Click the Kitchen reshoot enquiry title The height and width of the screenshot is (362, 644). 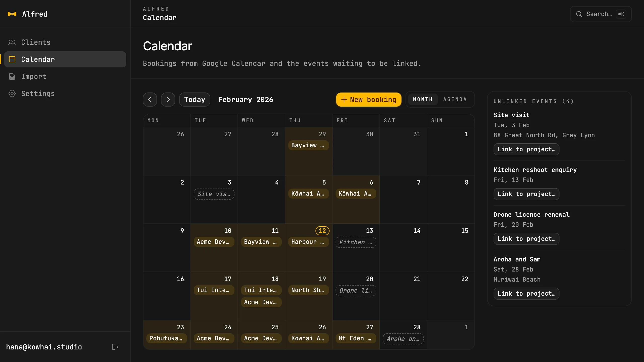[x=535, y=170]
